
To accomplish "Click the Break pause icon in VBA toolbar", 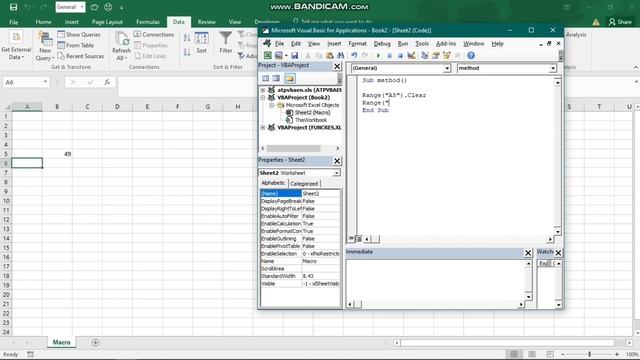I will tap(389, 56).
